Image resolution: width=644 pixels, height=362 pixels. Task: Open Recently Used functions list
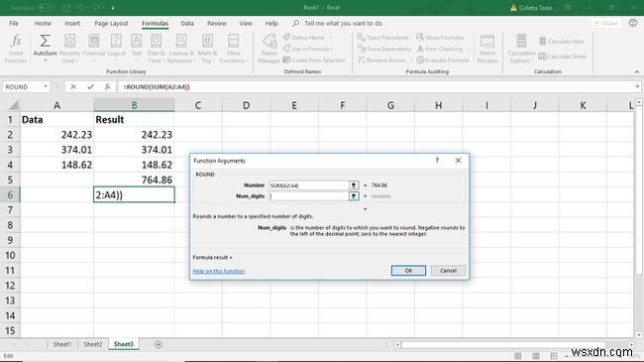[69, 49]
